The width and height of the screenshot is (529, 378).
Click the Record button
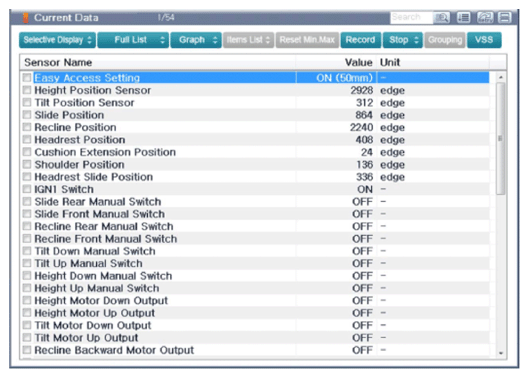point(361,40)
